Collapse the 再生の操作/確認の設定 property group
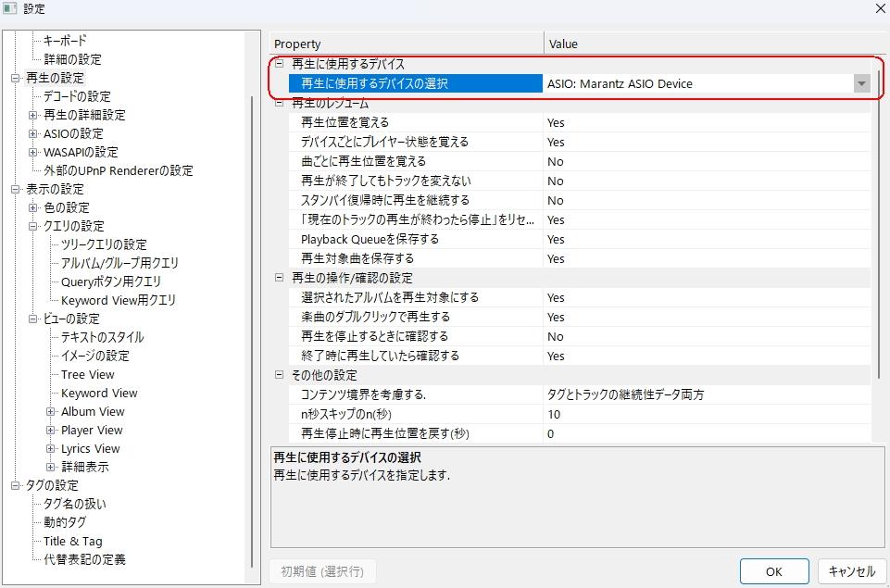 click(279, 278)
